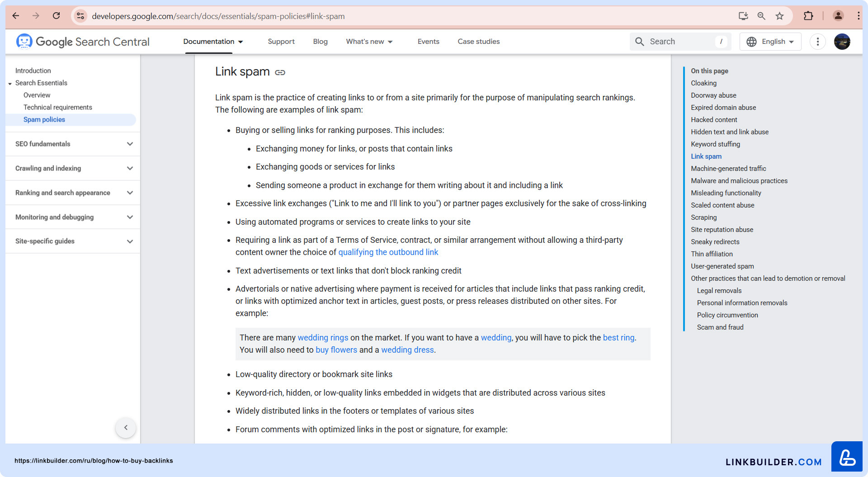Click the 'wedding' example link
Screen dimensions: 868x477
coord(496,338)
